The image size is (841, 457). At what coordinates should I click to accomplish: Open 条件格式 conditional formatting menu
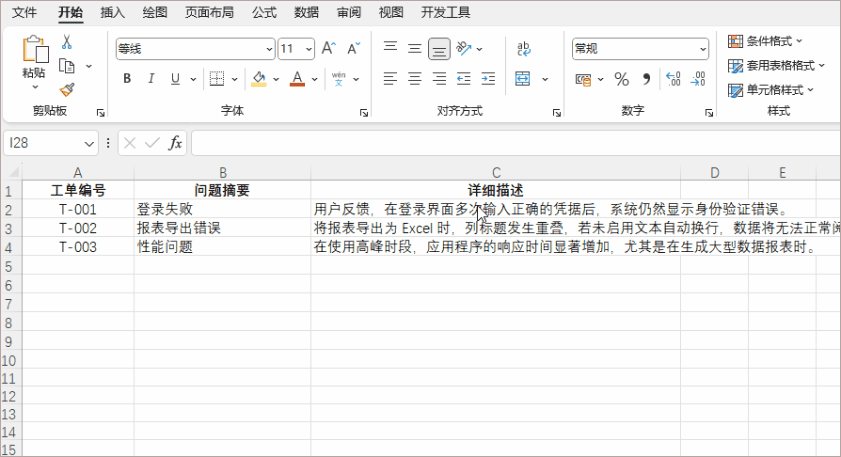point(765,41)
